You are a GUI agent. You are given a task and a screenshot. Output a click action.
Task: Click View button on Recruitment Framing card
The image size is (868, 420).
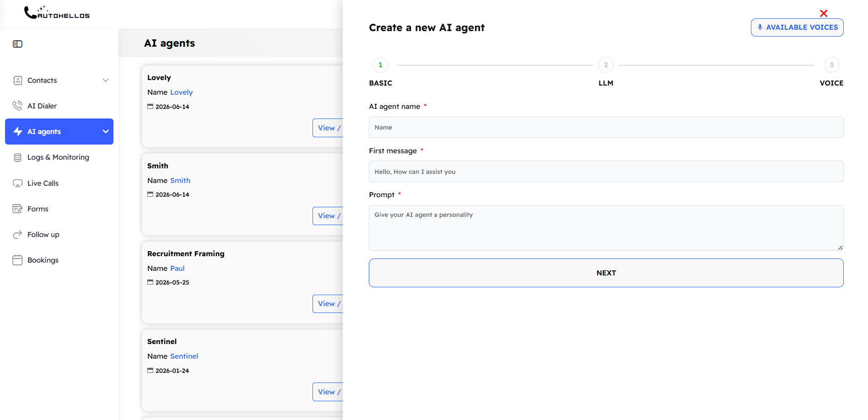pos(328,304)
